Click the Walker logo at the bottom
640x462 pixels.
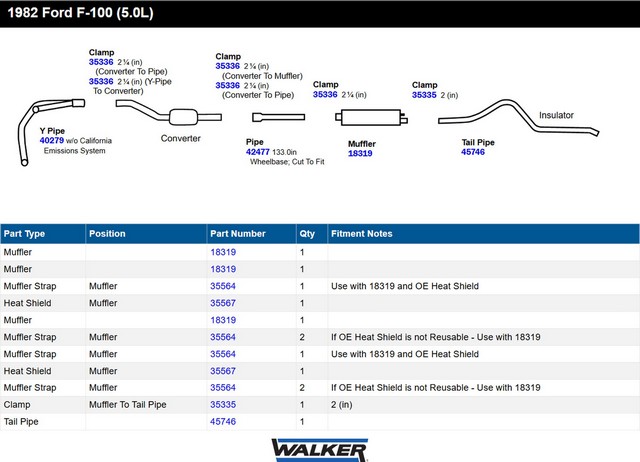pos(319,449)
